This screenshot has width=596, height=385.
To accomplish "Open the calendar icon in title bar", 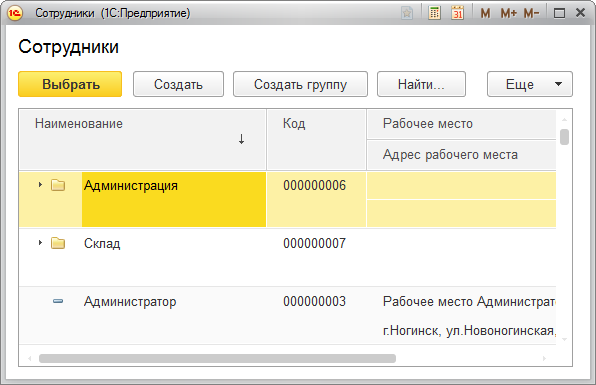I will [458, 13].
